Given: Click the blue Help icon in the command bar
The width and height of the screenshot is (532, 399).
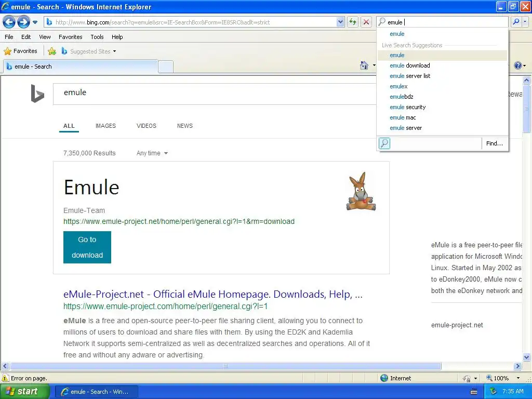Looking at the screenshot, I should click(518, 65).
